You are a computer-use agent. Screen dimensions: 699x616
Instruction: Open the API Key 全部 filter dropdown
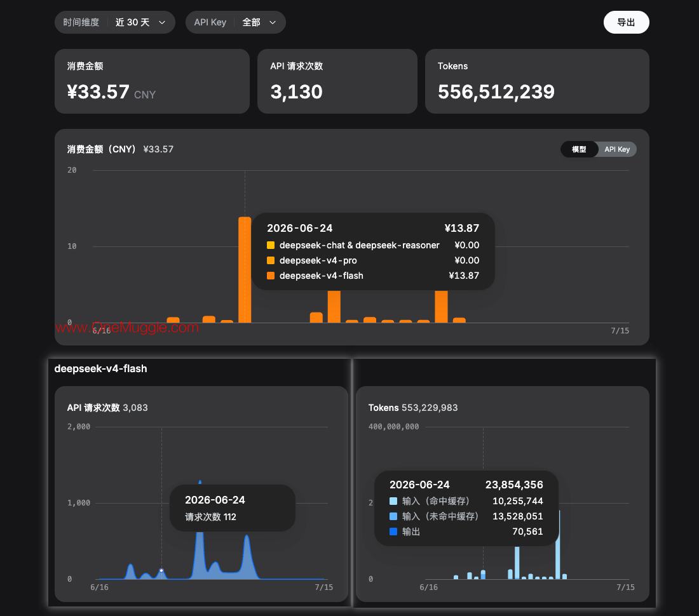pyautogui.click(x=235, y=22)
